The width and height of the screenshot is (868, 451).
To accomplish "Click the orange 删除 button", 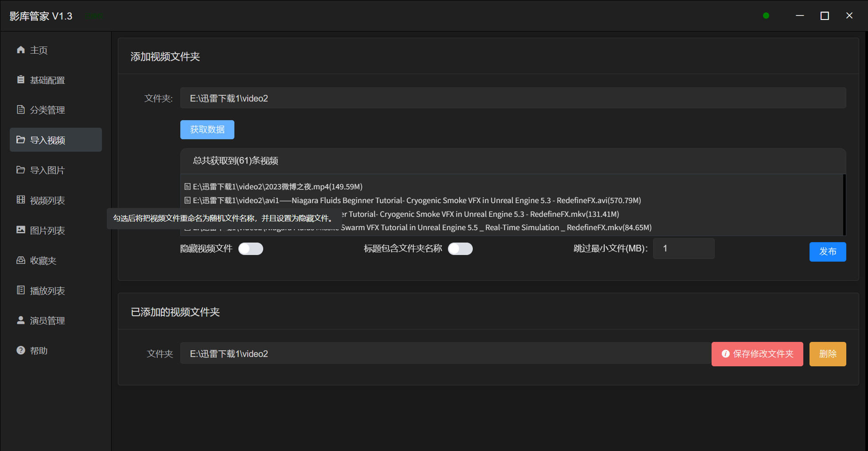I will [827, 354].
